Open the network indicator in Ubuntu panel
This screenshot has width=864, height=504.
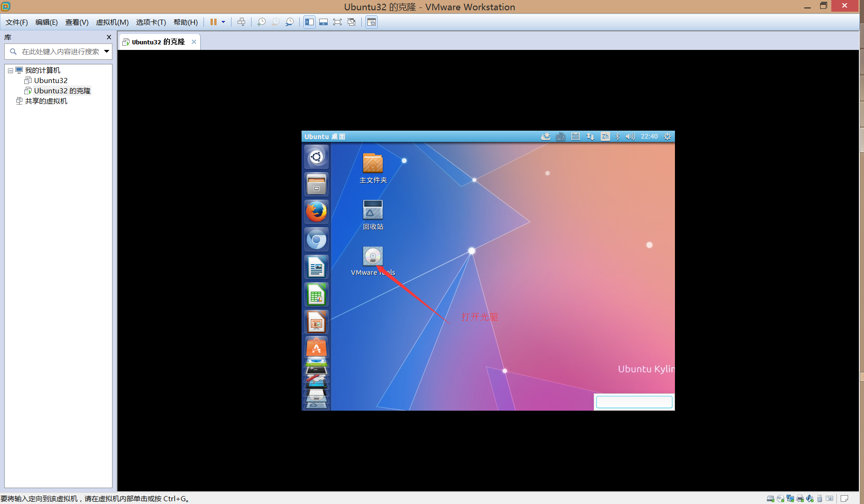click(x=590, y=136)
